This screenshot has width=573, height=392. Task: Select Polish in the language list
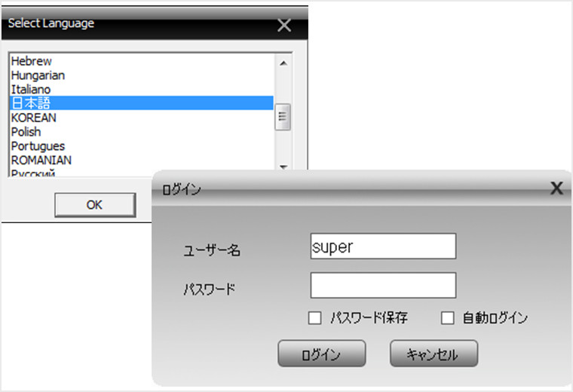coord(26,132)
